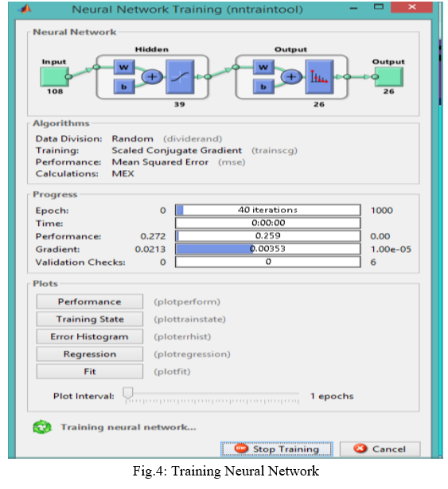448x489 pixels.
Task: Click the MATLAB logo in the title bar
Action: click(25, 9)
